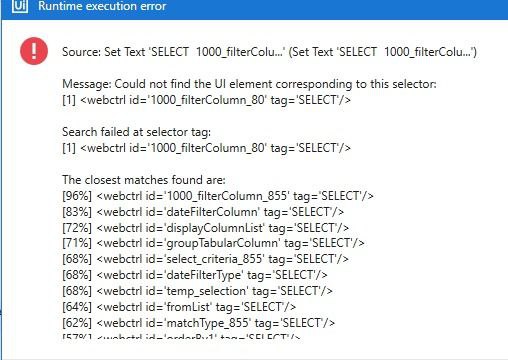
Task: Click the 64% 'fromList' match line
Action: click(x=179, y=307)
